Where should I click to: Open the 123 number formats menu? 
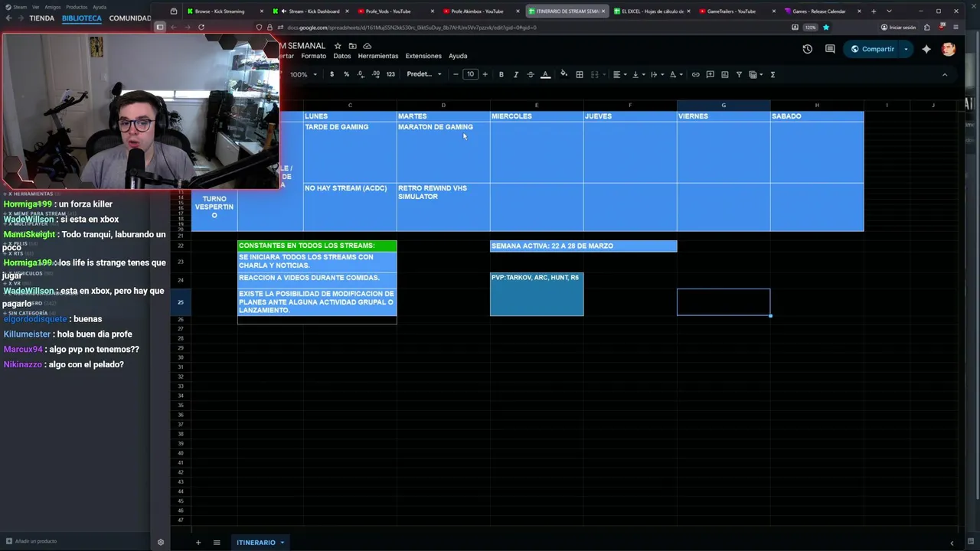[x=390, y=74]
